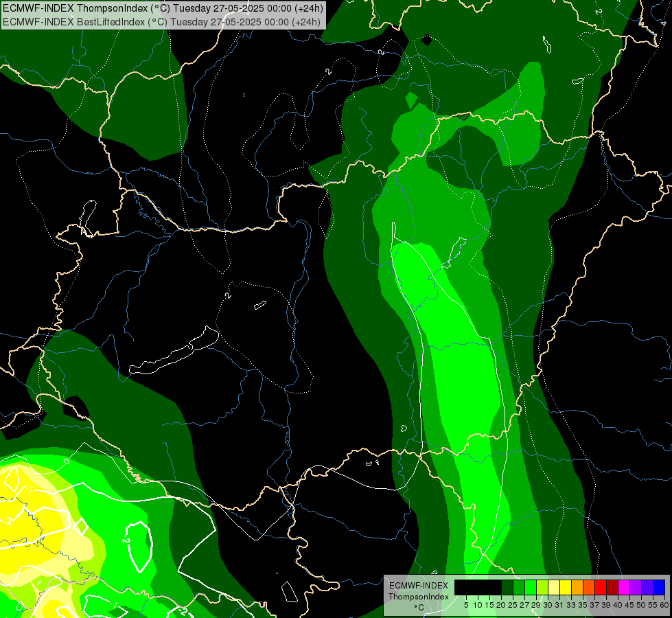Click the legend tick value 20

pos(501,605)
